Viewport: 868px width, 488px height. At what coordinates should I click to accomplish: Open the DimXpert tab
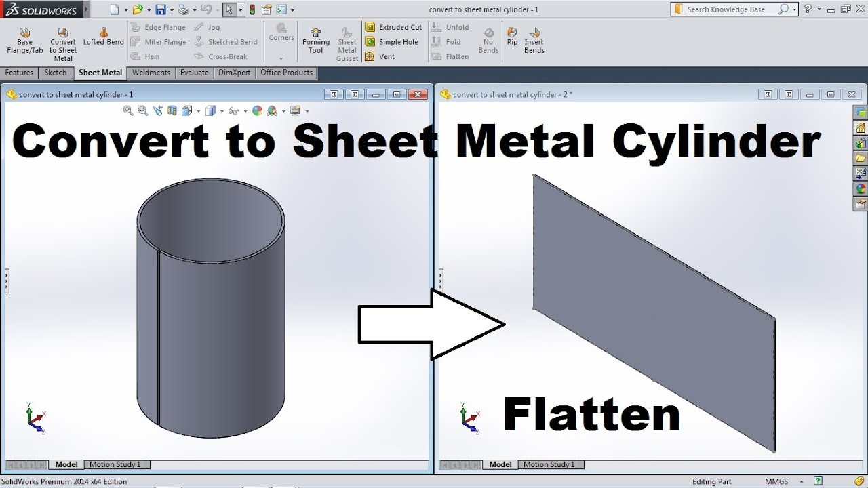[235, 73]
